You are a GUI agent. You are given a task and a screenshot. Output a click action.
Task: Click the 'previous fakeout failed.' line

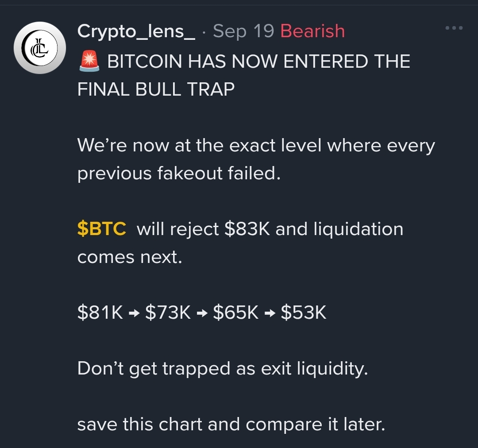point(179,173)
